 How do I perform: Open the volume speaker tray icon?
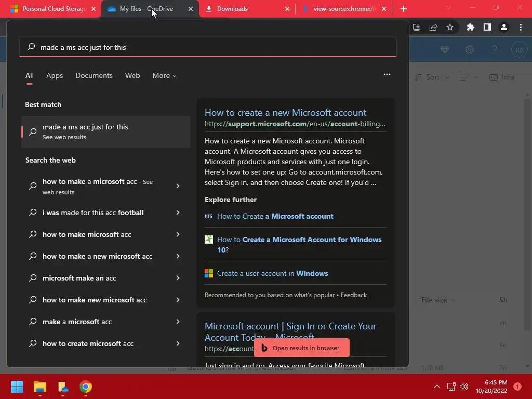click(464, 387)
